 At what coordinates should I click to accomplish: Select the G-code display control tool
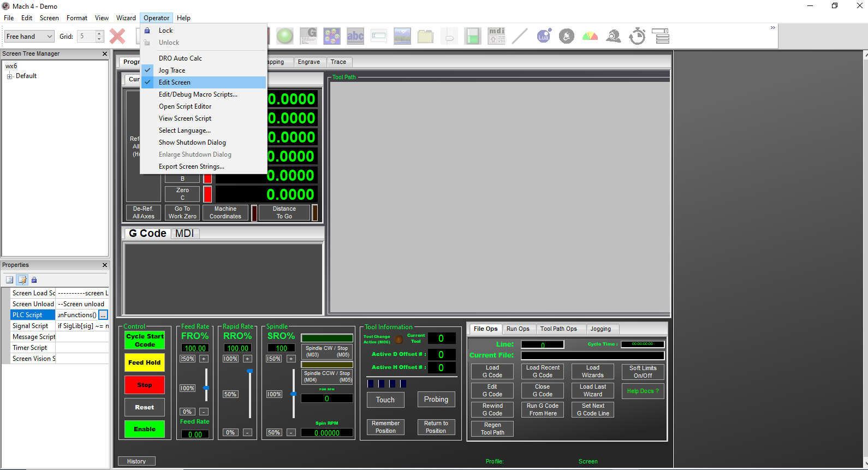(308, 37)
